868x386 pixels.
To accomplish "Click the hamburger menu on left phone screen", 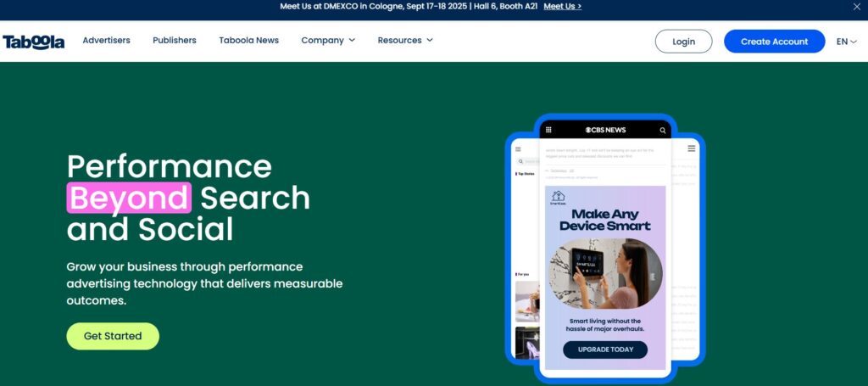I will [x=518, y=149].
